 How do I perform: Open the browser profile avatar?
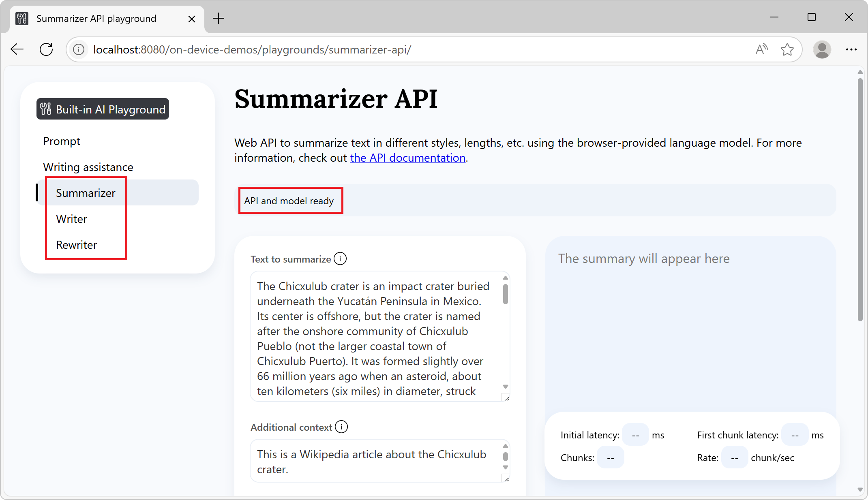click(822, 49)
